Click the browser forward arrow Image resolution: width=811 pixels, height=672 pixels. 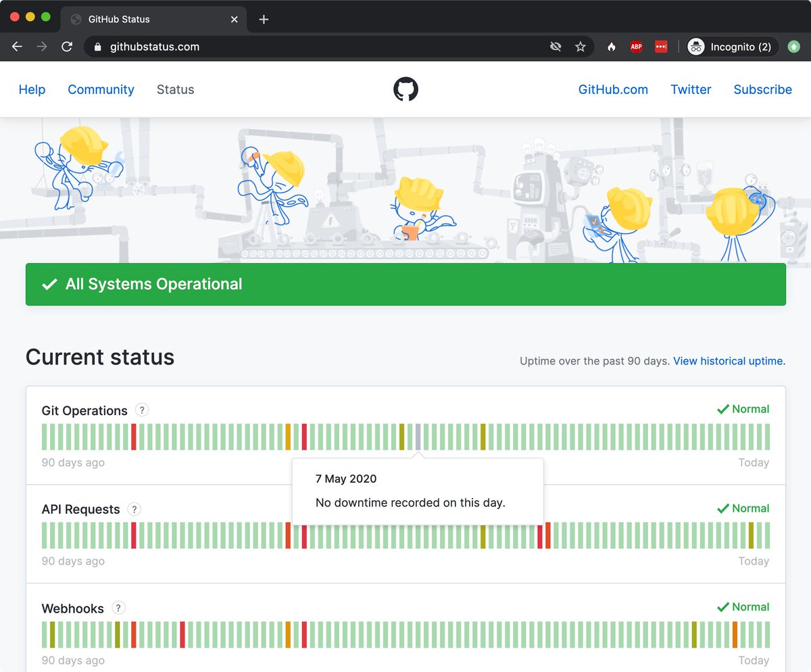(x=42, y=47)
